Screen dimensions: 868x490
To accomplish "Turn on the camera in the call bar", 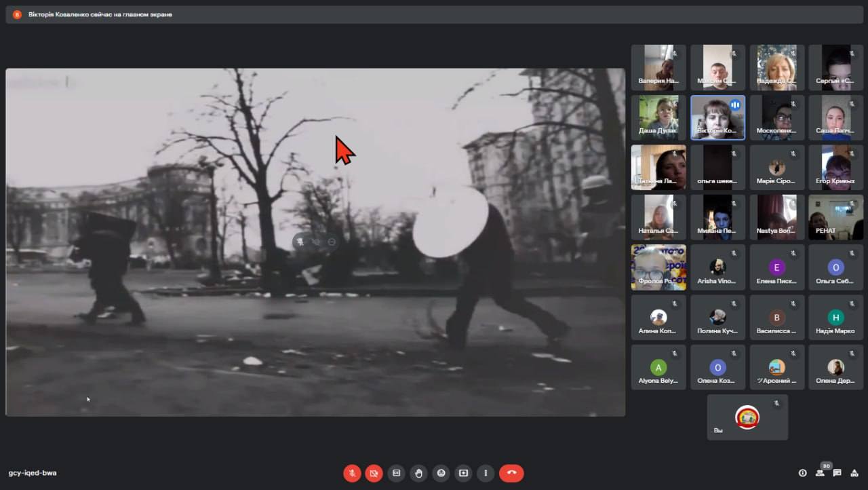I will [374, 473].
